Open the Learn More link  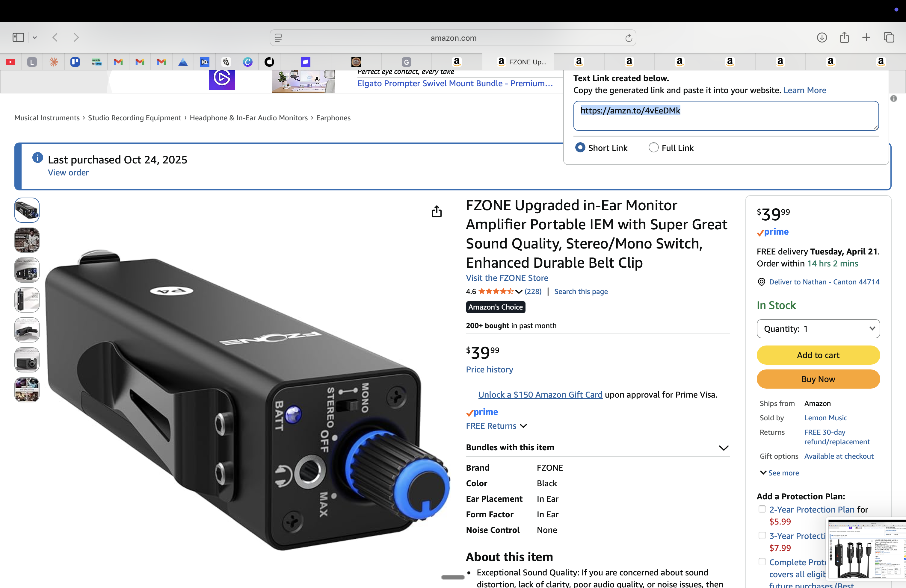pos(804,90)
